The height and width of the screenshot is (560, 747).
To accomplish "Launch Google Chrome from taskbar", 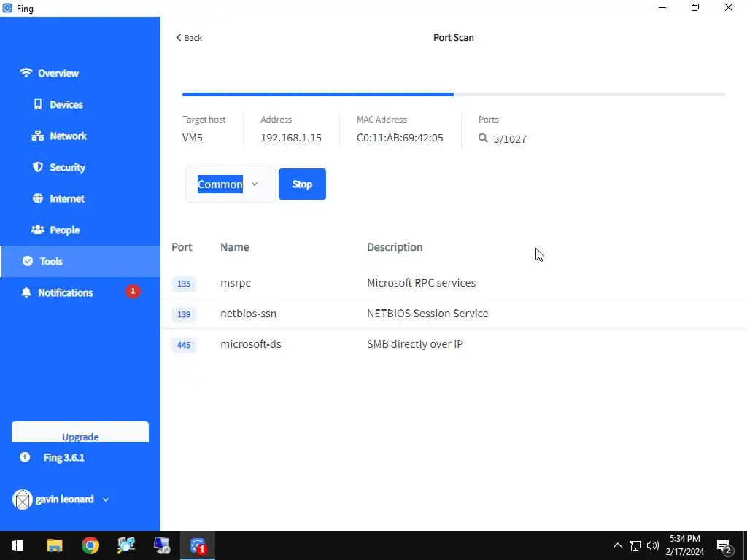I will [x=90, y=545].
